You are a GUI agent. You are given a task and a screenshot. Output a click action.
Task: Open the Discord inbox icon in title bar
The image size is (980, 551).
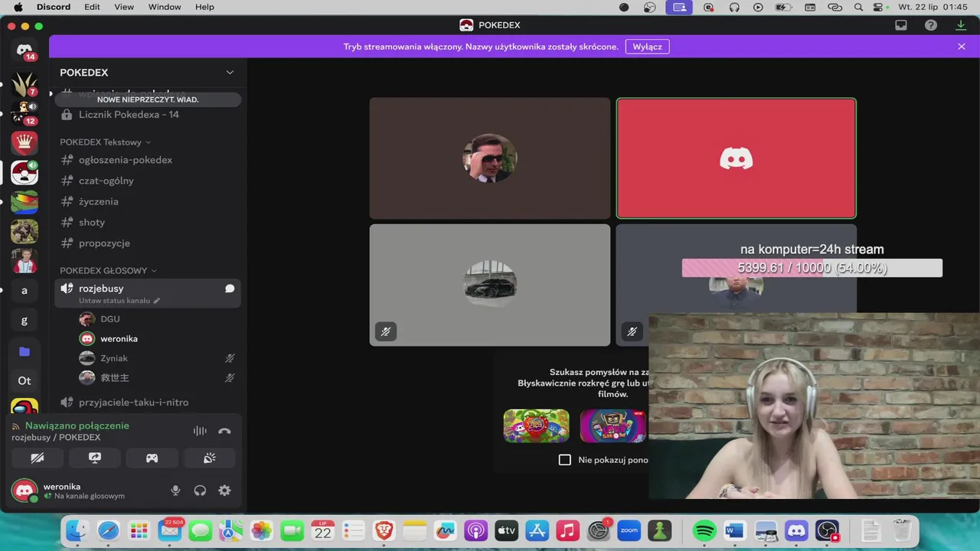901,25
